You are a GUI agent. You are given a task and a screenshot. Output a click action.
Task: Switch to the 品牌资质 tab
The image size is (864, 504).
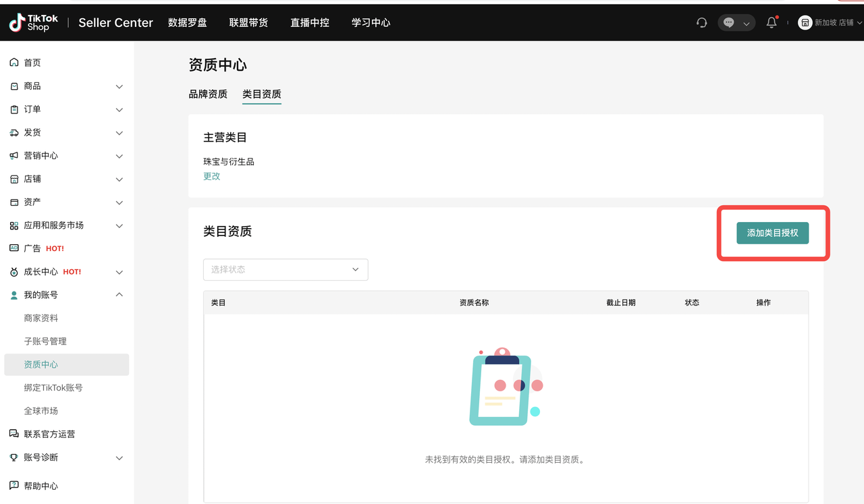click(x=209, y=94)
